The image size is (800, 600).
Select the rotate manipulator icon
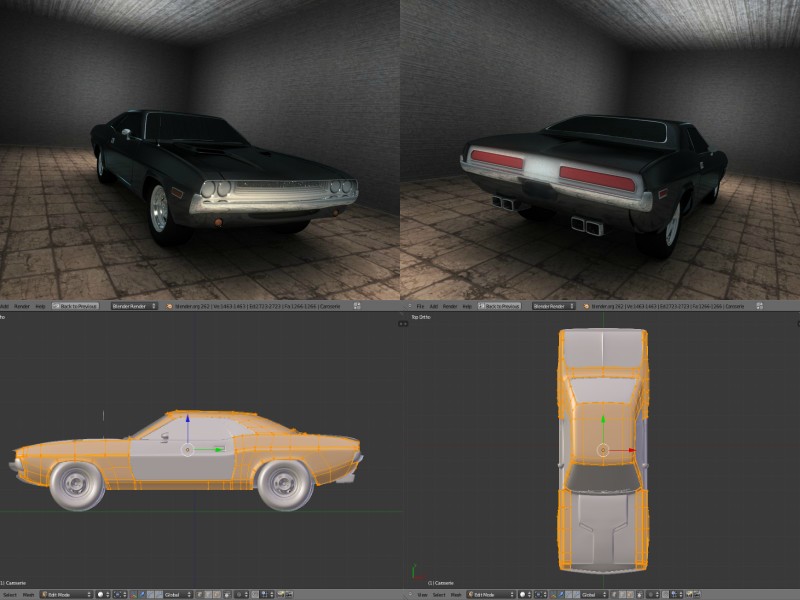150,593
